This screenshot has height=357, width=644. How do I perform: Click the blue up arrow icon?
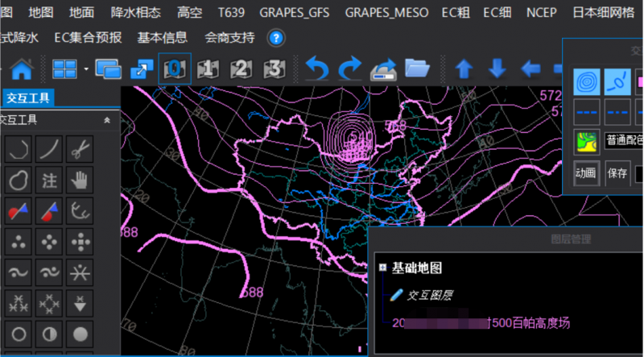tap(464, 68)
